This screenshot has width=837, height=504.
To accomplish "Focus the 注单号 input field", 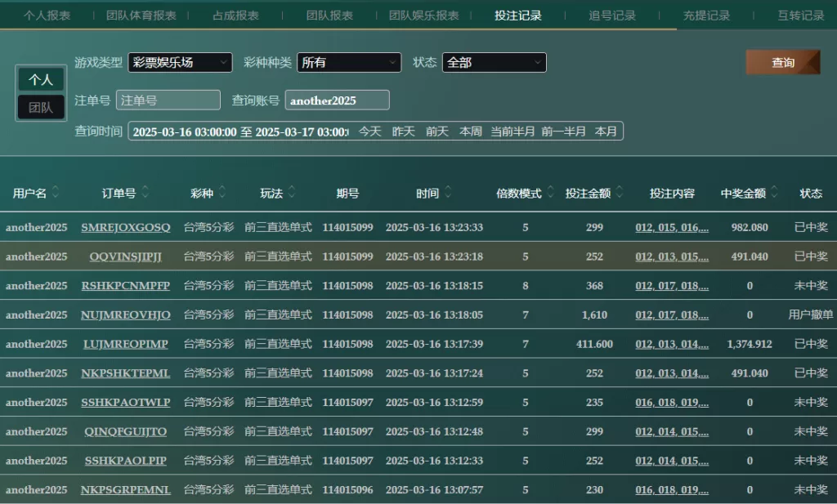I will (168, 100).
